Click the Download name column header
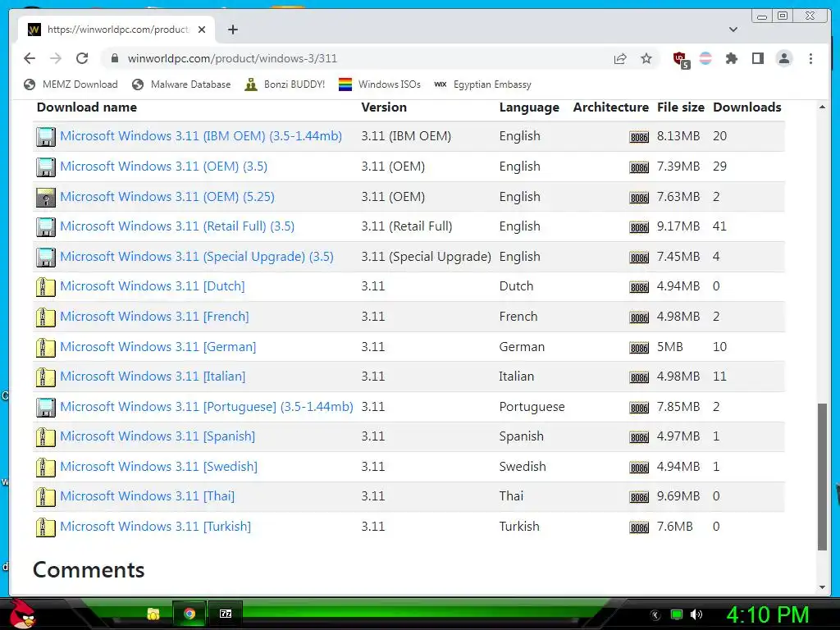The image size is (840, 630). click(x=87, y=107)
